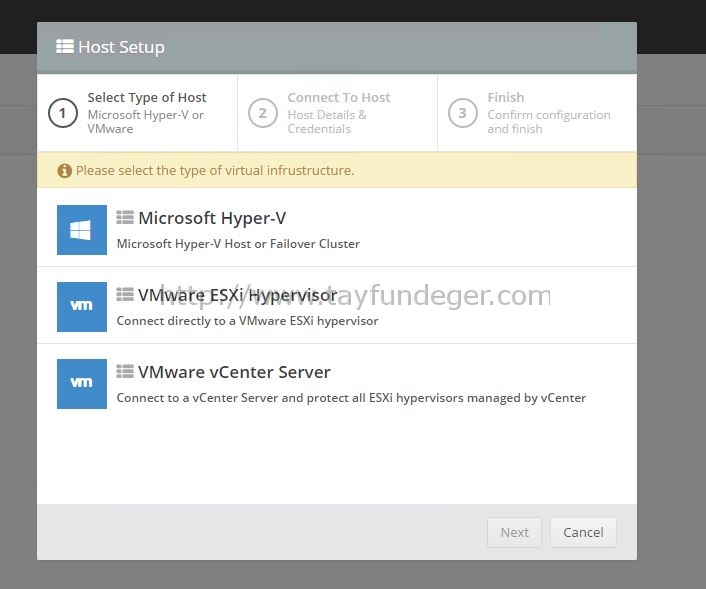Image resolution: width=706 pixels, height=589 pixels.
Task: Click step 2 circle number
Action: coord(262,113)
